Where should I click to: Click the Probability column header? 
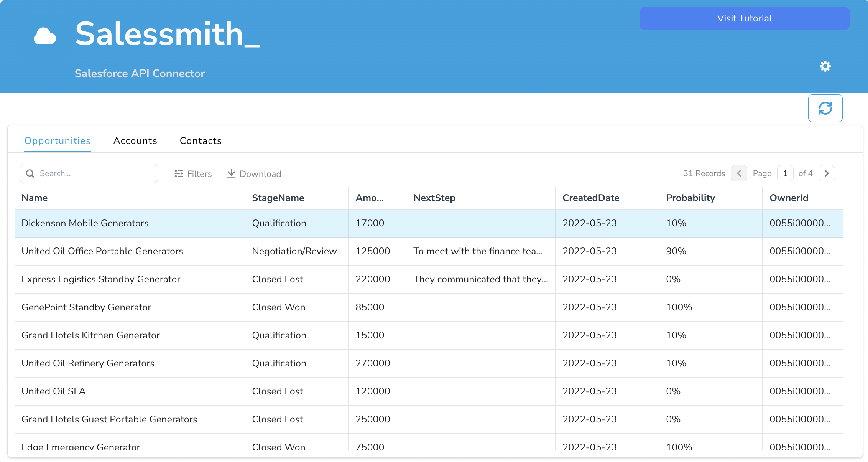pos(690,198)
